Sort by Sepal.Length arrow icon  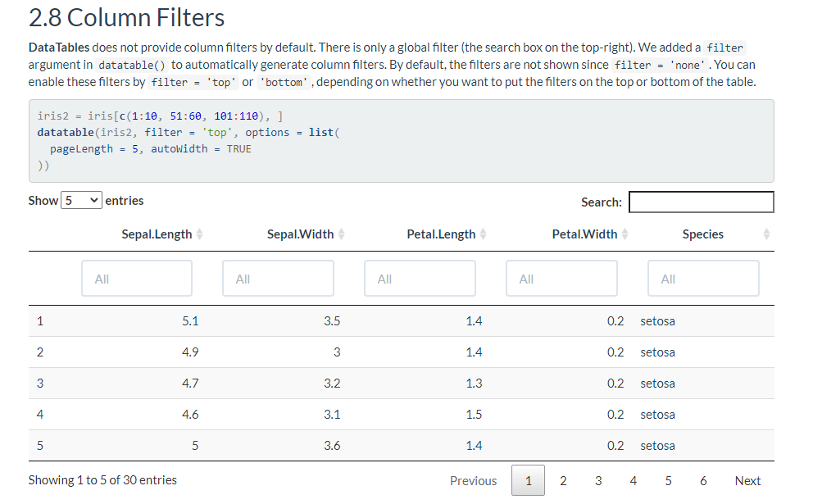[200, 234]
